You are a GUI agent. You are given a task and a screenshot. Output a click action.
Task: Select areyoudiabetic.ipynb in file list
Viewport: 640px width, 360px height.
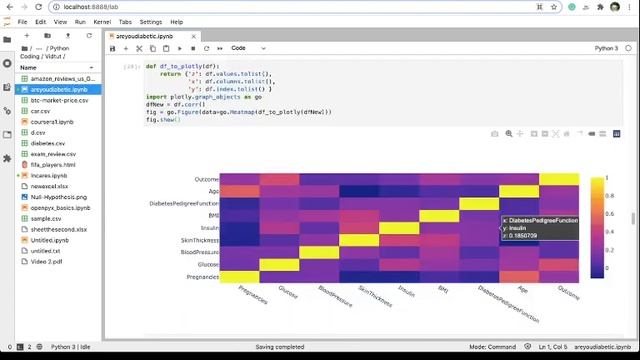click(58, 89)
